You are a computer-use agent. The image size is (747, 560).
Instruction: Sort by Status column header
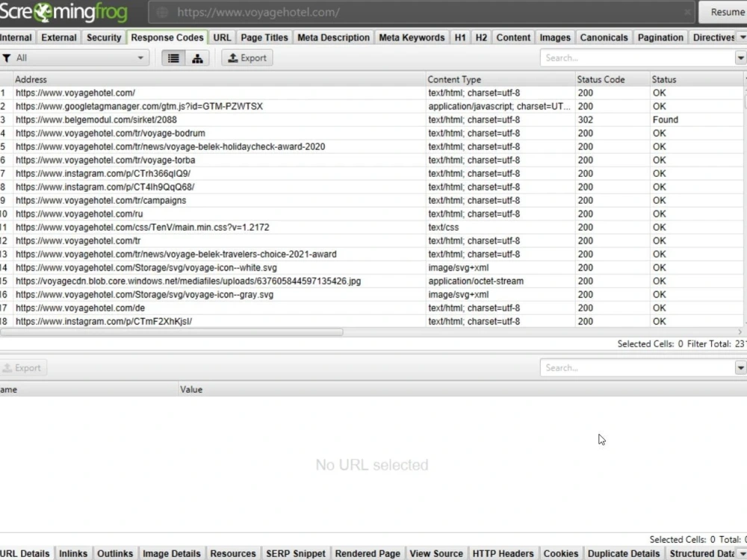[x=697, y=80]
